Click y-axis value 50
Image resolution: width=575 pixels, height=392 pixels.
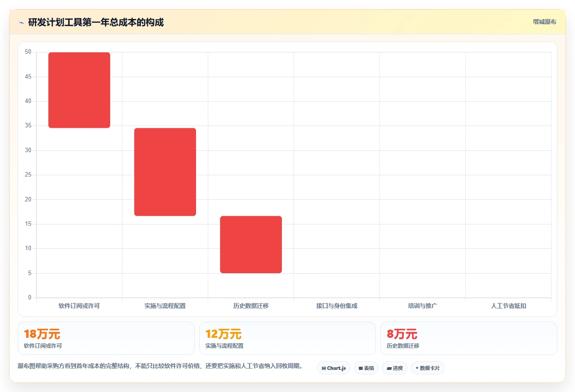point(28,52)
